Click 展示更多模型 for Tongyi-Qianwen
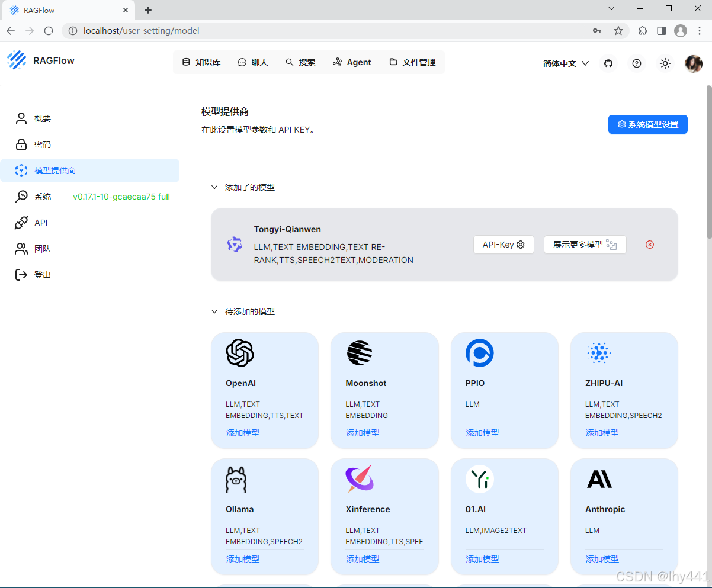The width and height of the screenshot is (712, 588). click(x=585, y=245)
